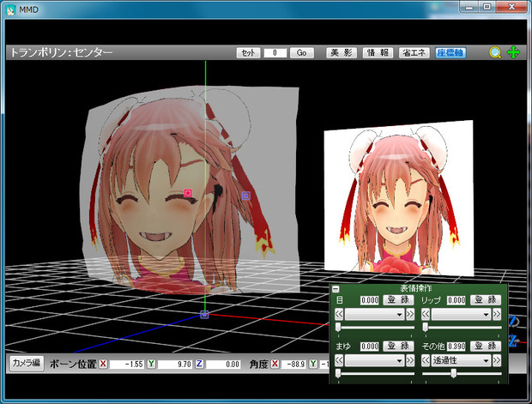Viewport: 532px width, 404px height.
Task: Toggle the 座標軸 axis display button
Action: coord(450,52)
